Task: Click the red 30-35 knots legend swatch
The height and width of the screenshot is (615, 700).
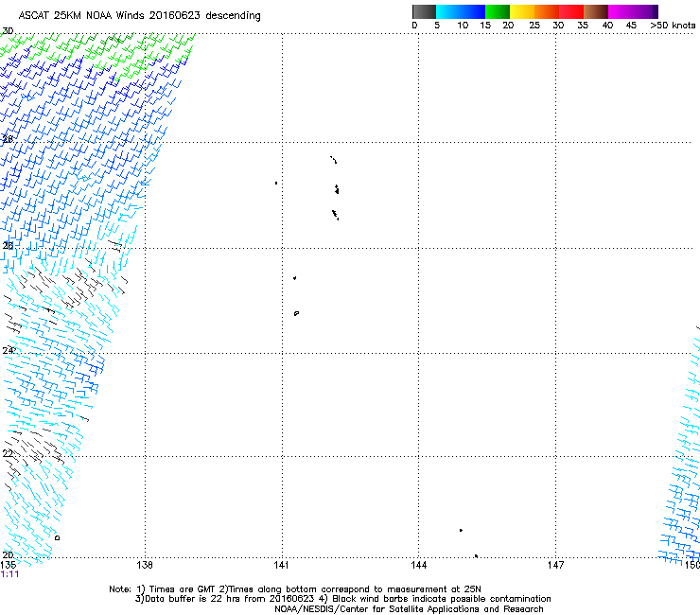Action: (x=571, y=11)
